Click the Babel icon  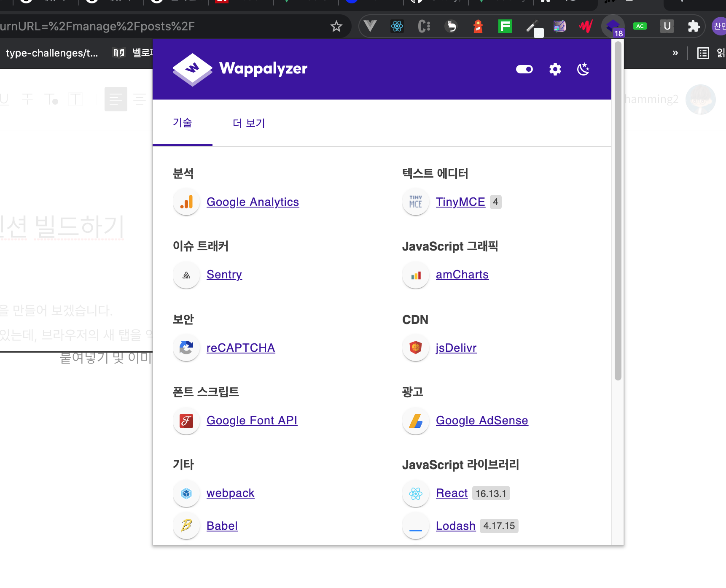[186, 526]
